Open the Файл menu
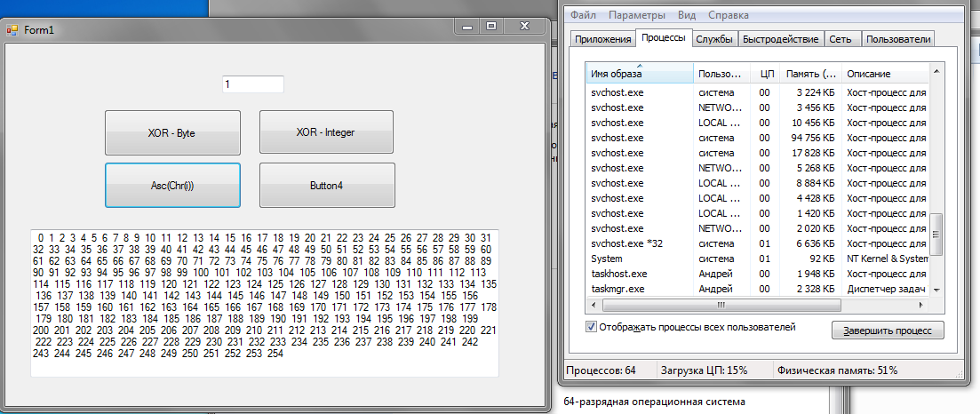The width and height of the screenshot is (980, 414). click(x=583, y=15)
